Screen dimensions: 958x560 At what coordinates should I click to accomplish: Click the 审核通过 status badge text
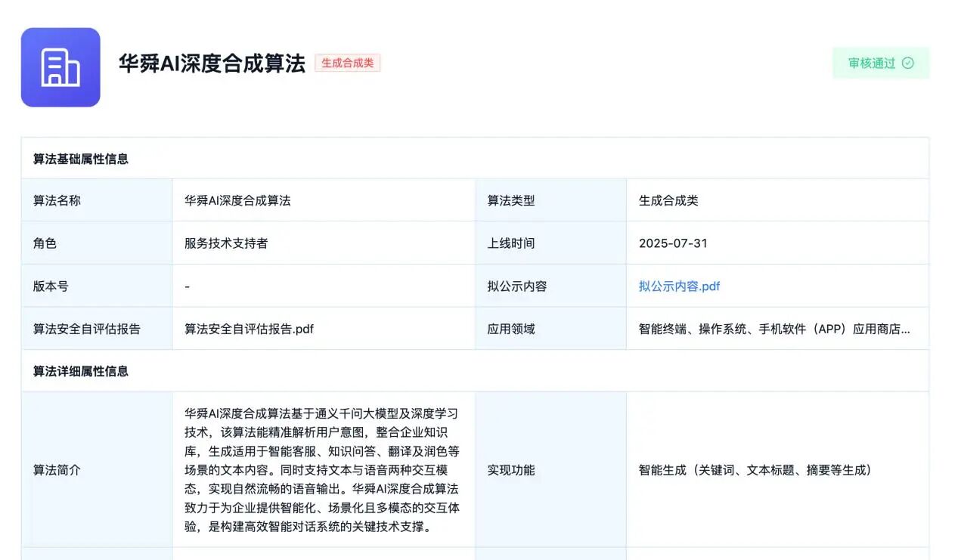(871, 63)
